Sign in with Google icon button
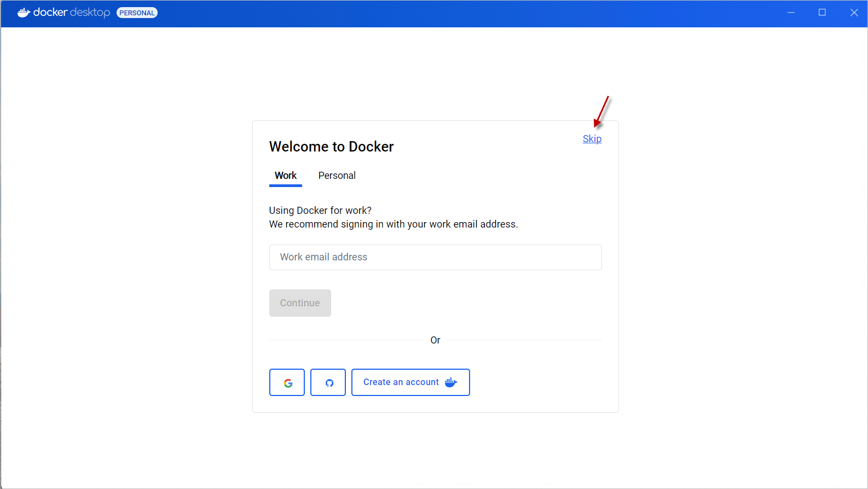 click(287, 382)
